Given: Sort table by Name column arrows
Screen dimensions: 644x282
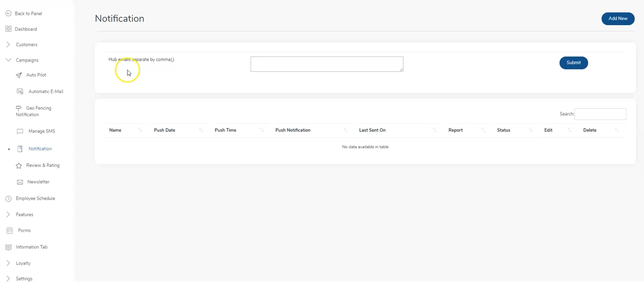Looking at the screenshot, I should (140, 130).
